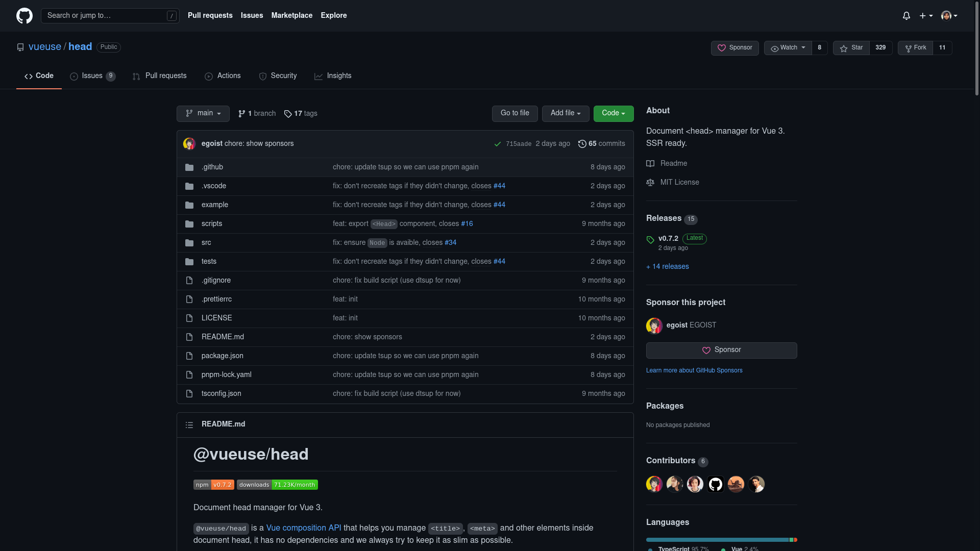Viewport: 980px width, 551px height.
Task: Open Marketplace from the header
Action: tap(291, 16)
